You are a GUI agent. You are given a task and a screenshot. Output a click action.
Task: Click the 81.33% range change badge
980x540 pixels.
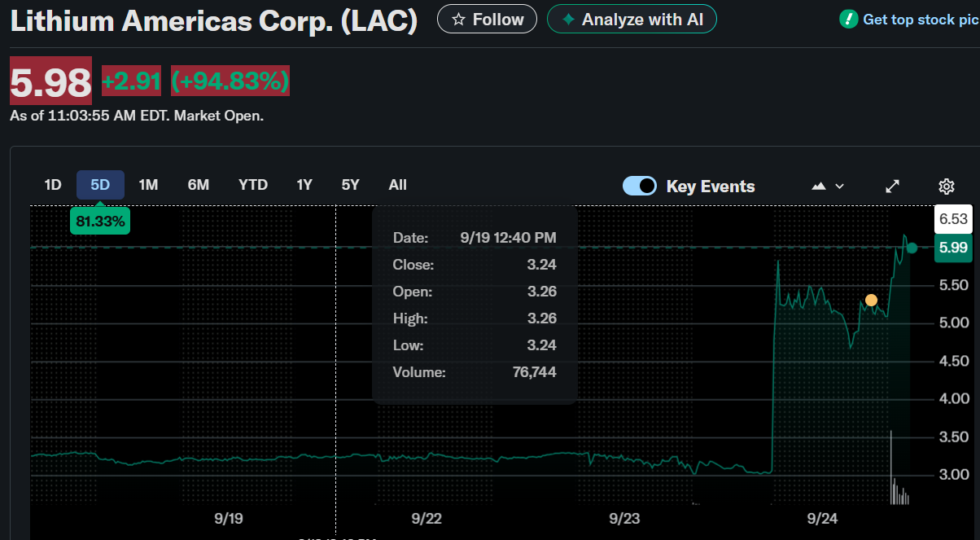click(x=100, y=221)
